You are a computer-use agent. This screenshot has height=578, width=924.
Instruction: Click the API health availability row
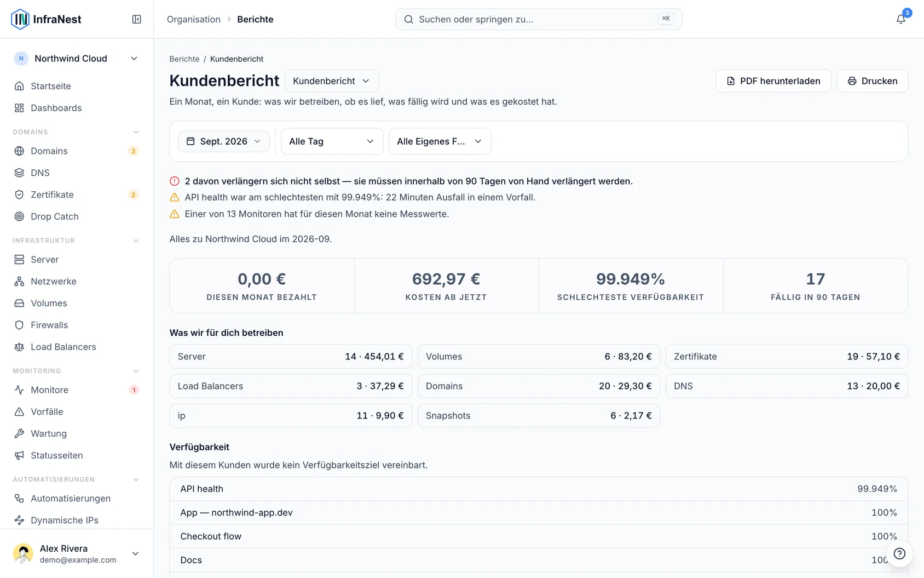[539, 489]
